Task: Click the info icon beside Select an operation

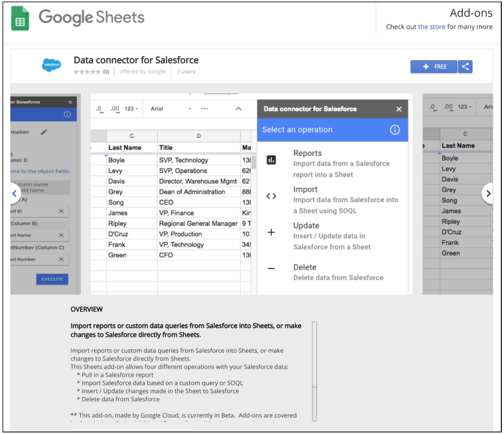Action: (395, 130)
